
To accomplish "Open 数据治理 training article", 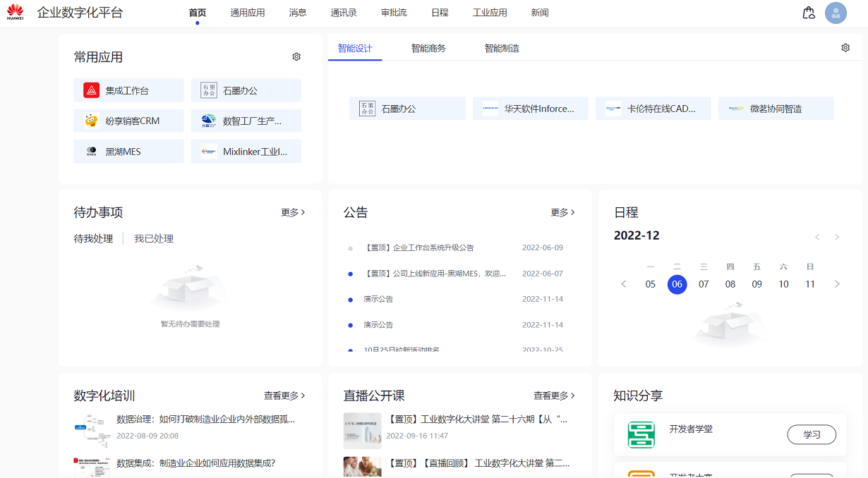I will pos(205,419).
